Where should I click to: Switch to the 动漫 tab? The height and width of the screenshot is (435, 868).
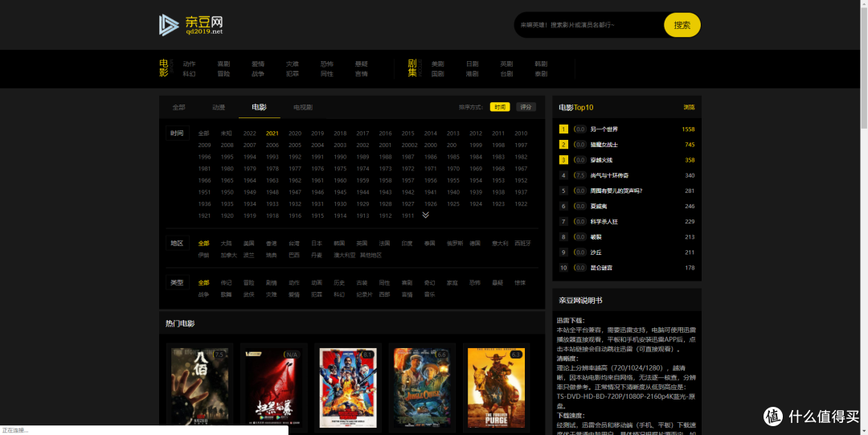[x=219, y=107]
